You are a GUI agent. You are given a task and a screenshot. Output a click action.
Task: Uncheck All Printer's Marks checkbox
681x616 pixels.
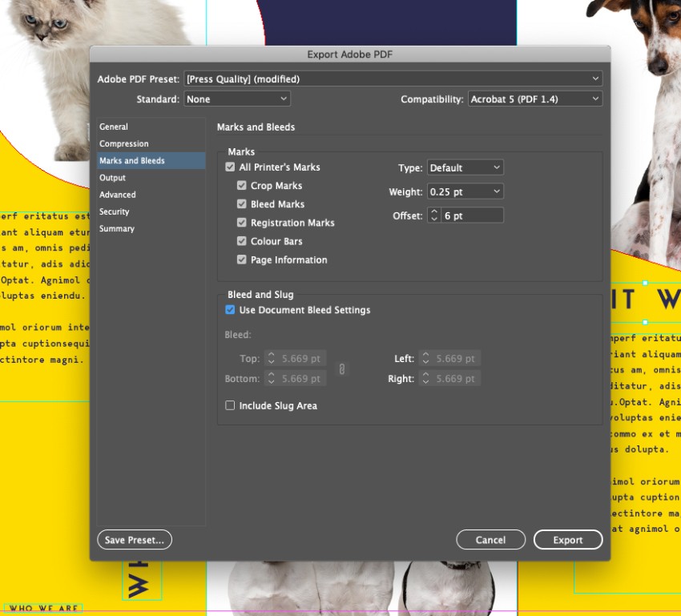[x=230, y=167]
